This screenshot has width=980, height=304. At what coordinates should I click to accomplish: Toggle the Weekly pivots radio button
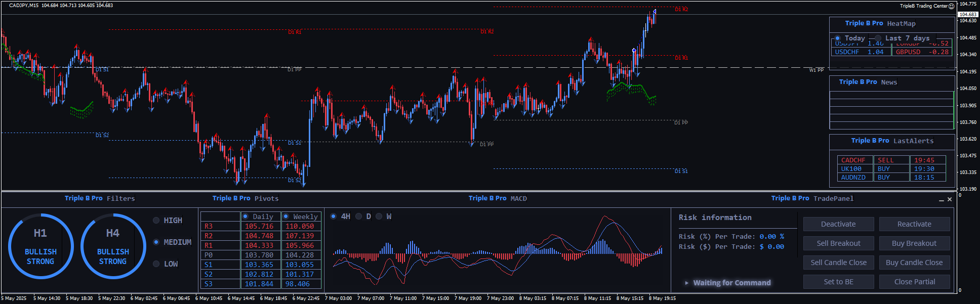[286, 216]
